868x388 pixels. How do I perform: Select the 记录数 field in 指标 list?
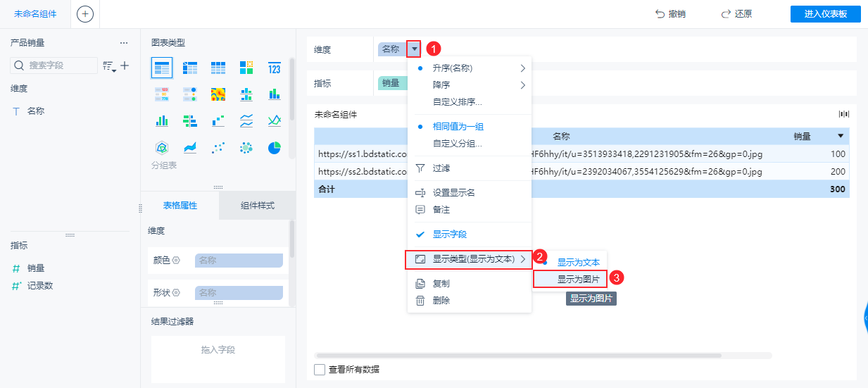40,286
